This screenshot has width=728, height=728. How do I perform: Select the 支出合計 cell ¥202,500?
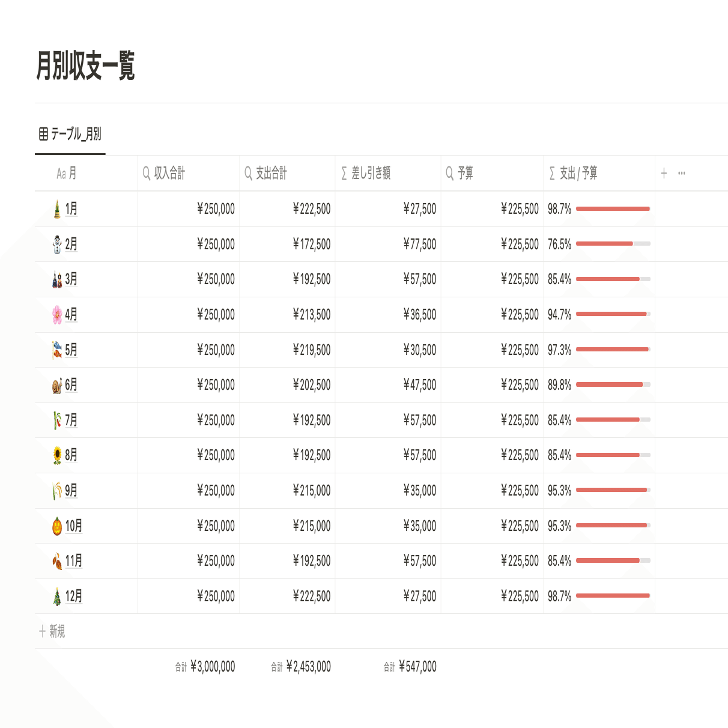point(287,385)
